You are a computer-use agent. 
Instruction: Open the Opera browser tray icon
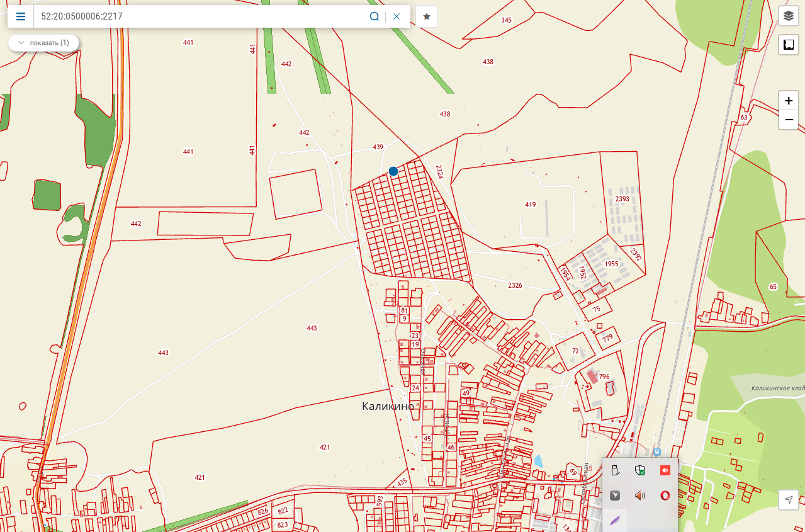[x=665, y=495]
